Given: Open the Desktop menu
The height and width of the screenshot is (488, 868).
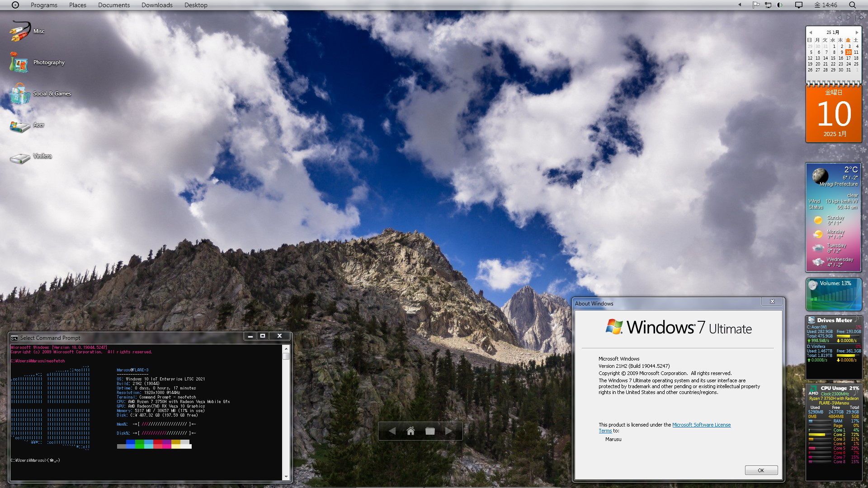Looking at the screenshot, I should pos(196,5).
